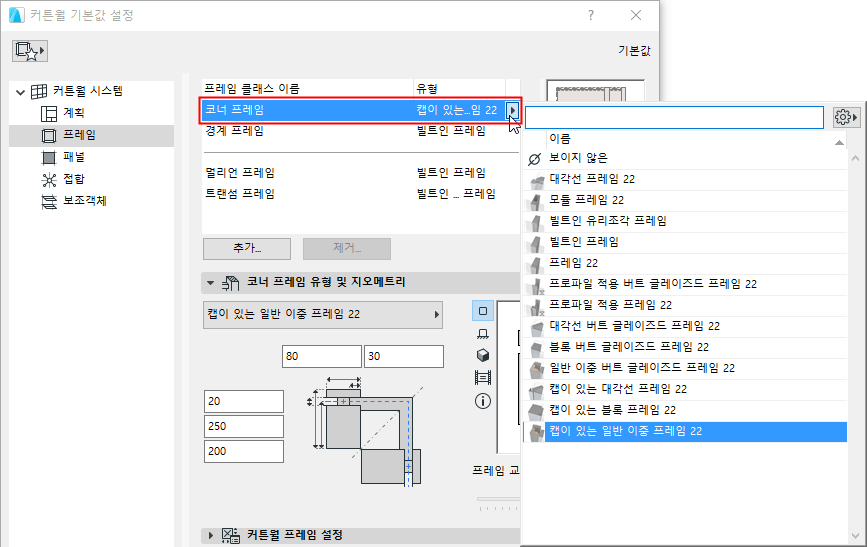Choose 블록 버트 글레이즈드 프레임 22
Viewport: 867px width, 547px height.
[685, 347]
